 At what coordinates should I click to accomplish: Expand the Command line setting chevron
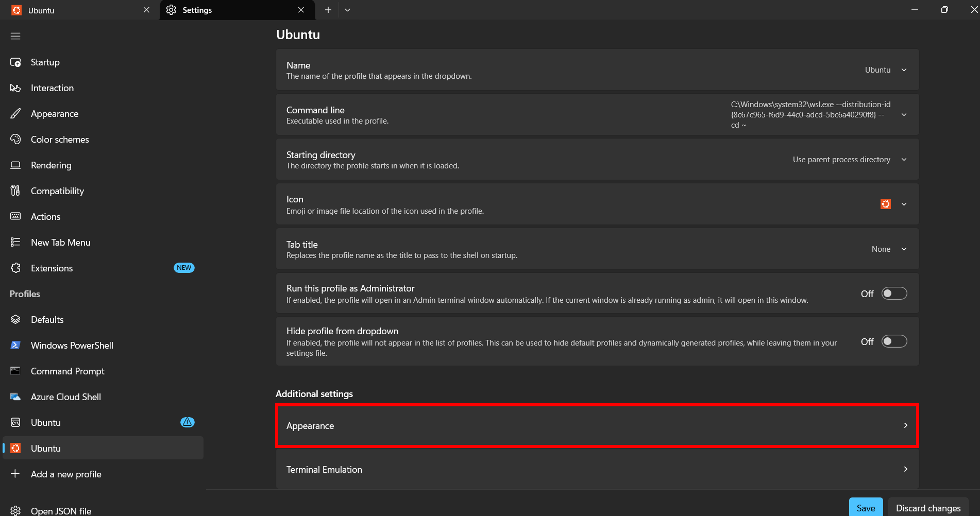(x=904, y=115)
